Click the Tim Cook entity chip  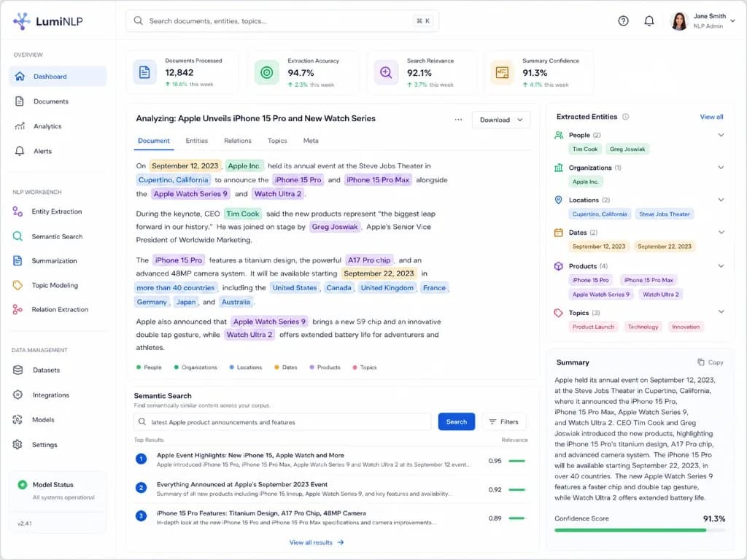(584, 149)
